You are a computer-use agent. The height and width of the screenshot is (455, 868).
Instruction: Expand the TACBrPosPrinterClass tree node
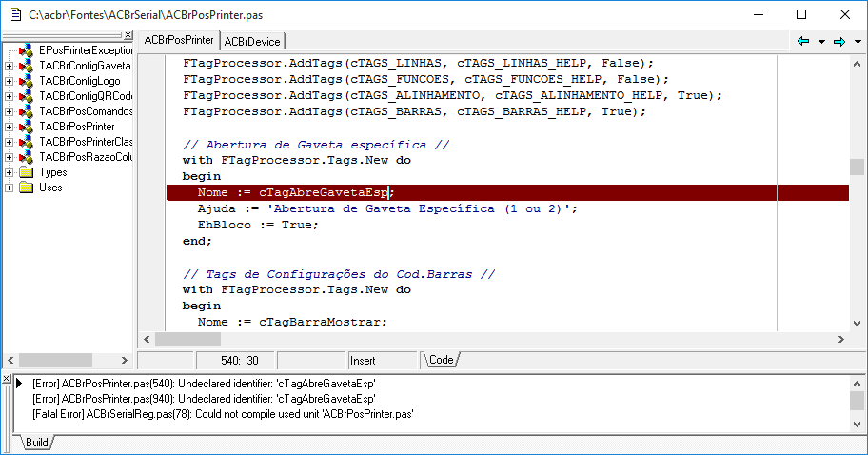click(9, 142)
